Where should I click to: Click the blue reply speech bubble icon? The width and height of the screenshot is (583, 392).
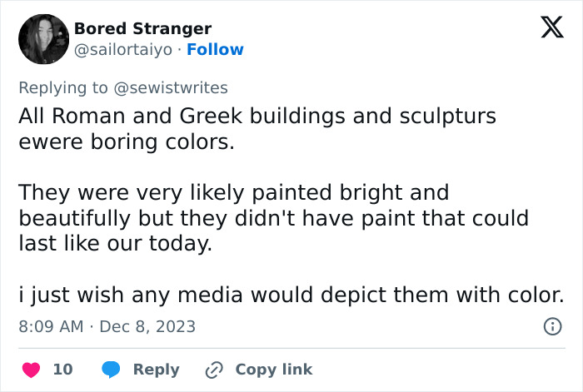[x=112, y=369]
